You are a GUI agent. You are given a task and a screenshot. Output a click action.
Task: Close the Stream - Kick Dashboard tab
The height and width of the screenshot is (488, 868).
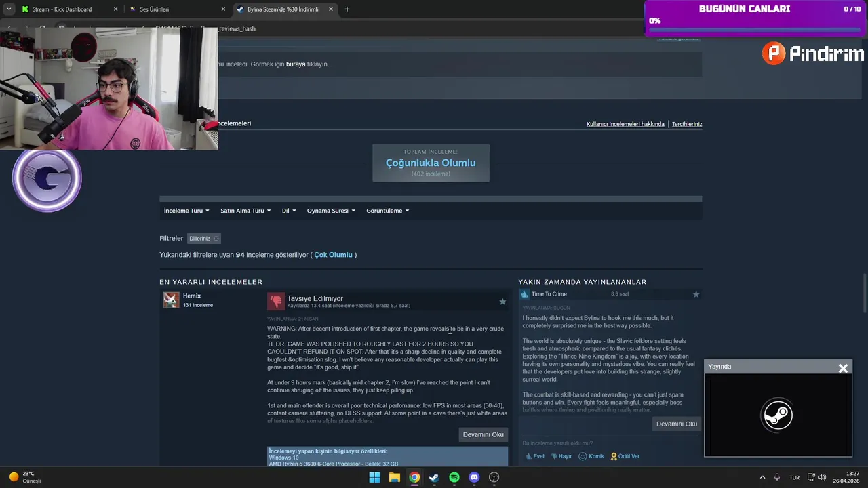(x=115, y=9)
